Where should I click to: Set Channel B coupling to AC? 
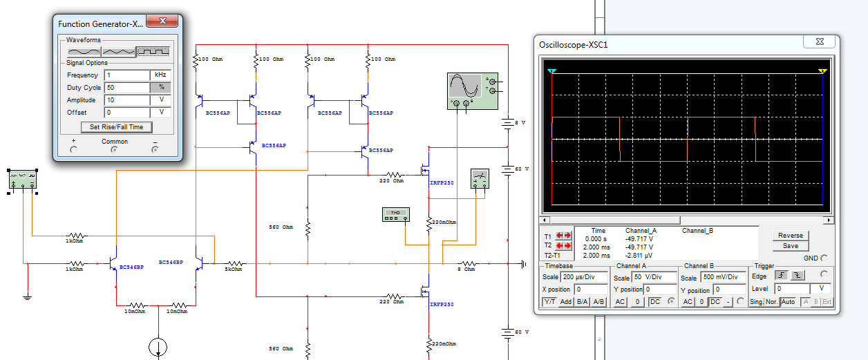click(x=688, y=302)
